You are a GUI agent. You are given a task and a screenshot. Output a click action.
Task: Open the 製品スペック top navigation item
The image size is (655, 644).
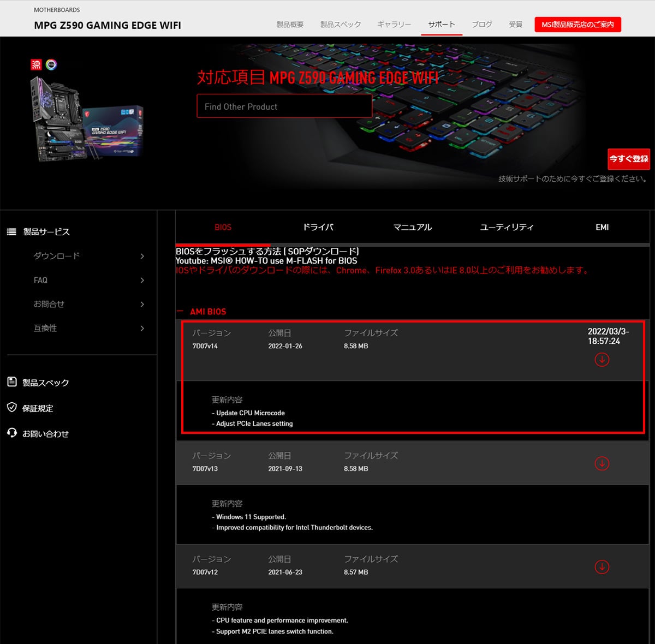coord(341,25)
